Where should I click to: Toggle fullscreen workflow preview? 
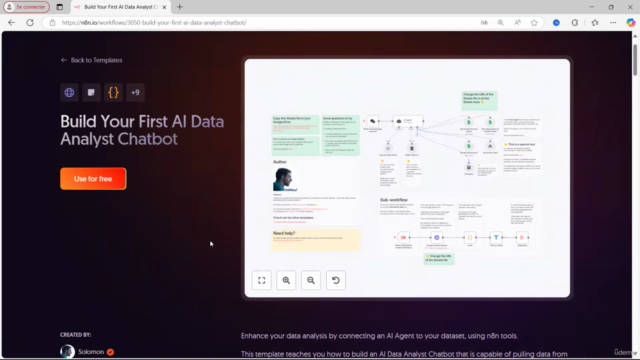click(262, 280)
